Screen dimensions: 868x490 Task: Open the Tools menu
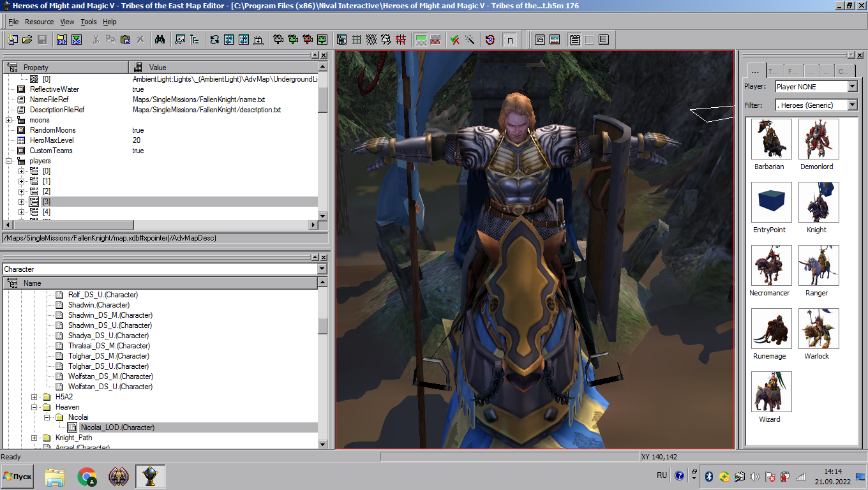89,22
